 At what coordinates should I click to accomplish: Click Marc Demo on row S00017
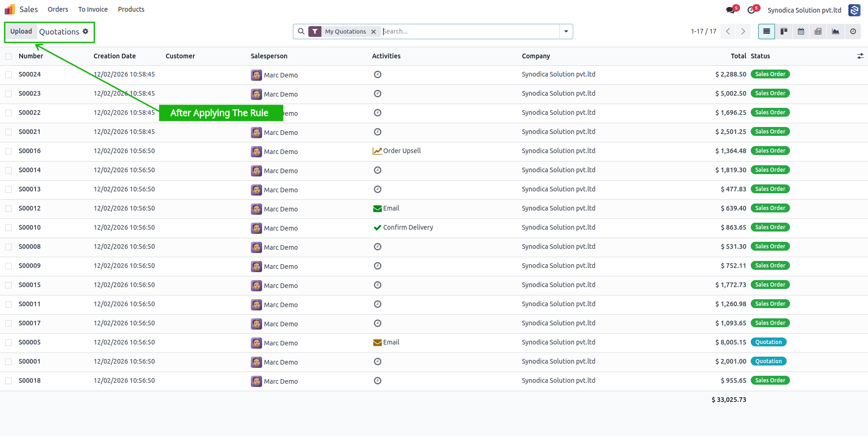(281, 324)
